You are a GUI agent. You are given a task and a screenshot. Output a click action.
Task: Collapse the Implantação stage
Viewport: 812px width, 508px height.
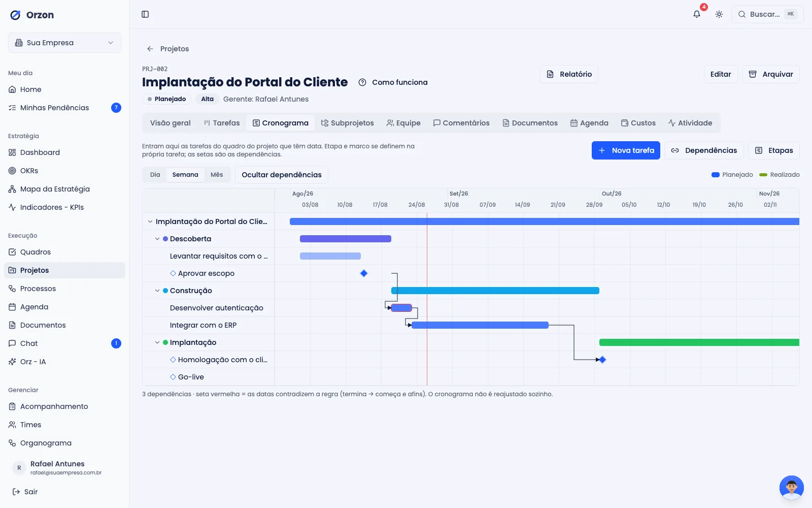[x=157, y=342]
